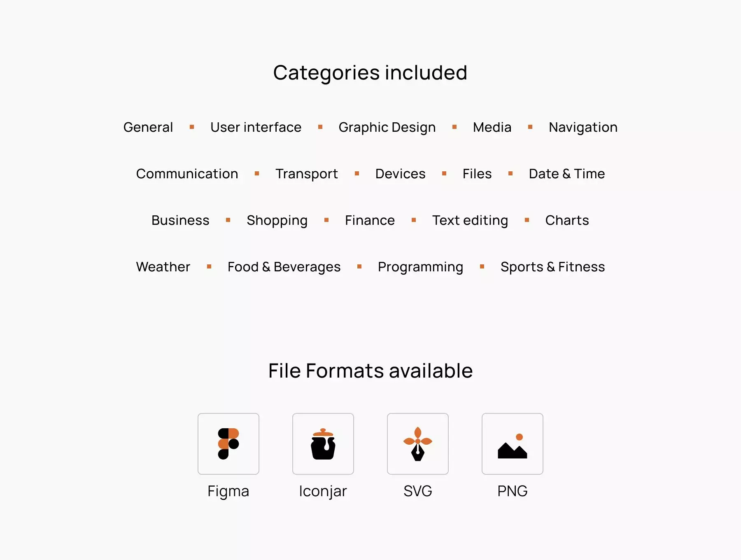Click the Figma format icon
This screenshot has width=741, height=560.
tap(228, 444)
